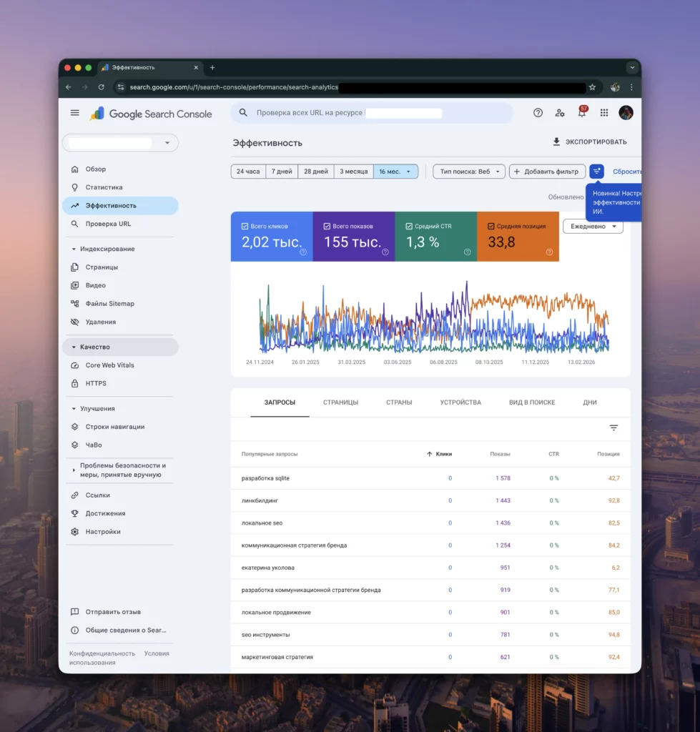The height and width of the screenshot is (732, 700).
Task: Click the Добавить фильтр button
Action: (x=547, y=172)
